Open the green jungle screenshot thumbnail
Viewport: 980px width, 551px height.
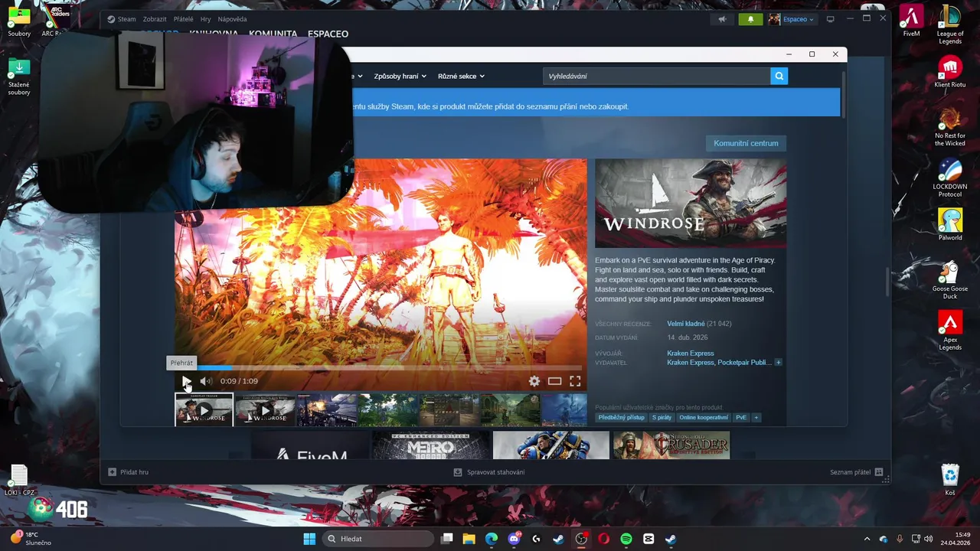click(x=388, y=409)
